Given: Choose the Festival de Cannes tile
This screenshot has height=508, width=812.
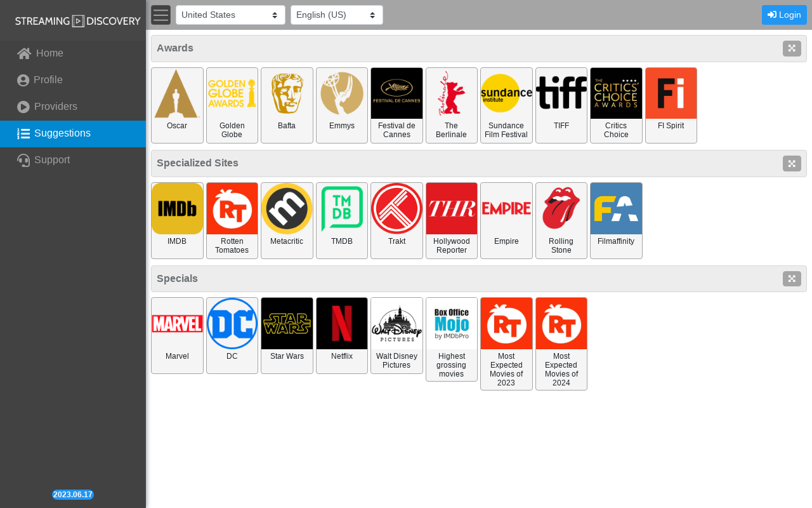Looking at the screenshot, I should tap(396, 105).
